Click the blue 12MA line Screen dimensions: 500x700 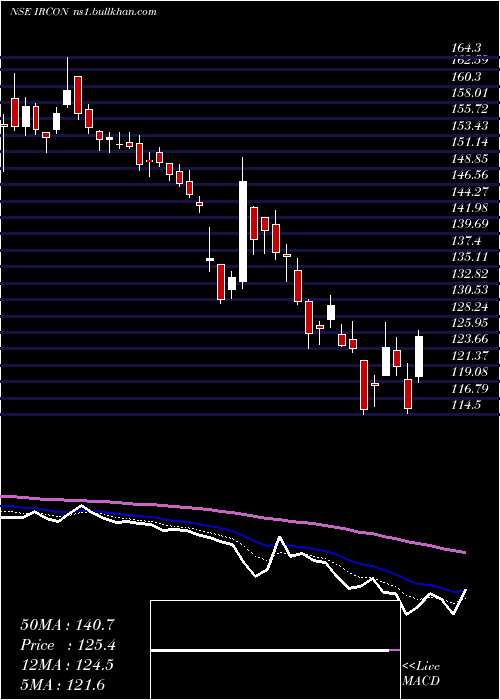point(233,531)
